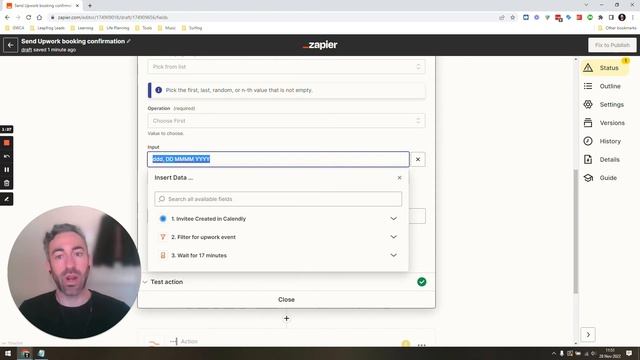Select the Send Upwork booking browser tab

42,6
